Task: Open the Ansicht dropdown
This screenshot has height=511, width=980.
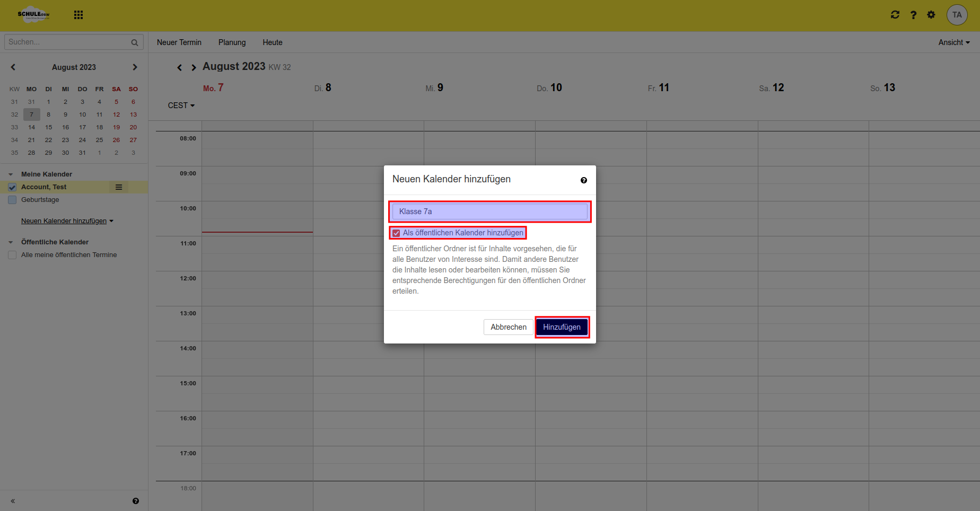Action: coord(953,42)
